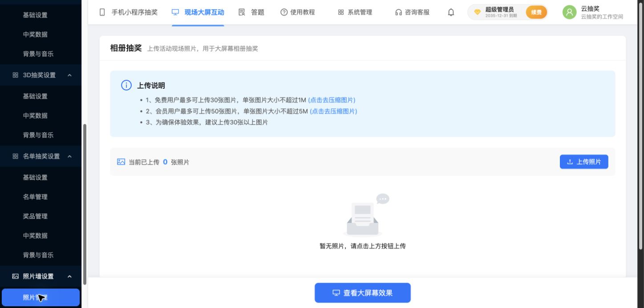The width and height of the screenshot is (644, 308).
Task: Click the monitor icon beside 现场大屏互动
Action: pyautogui.click(x=175, y=12)
